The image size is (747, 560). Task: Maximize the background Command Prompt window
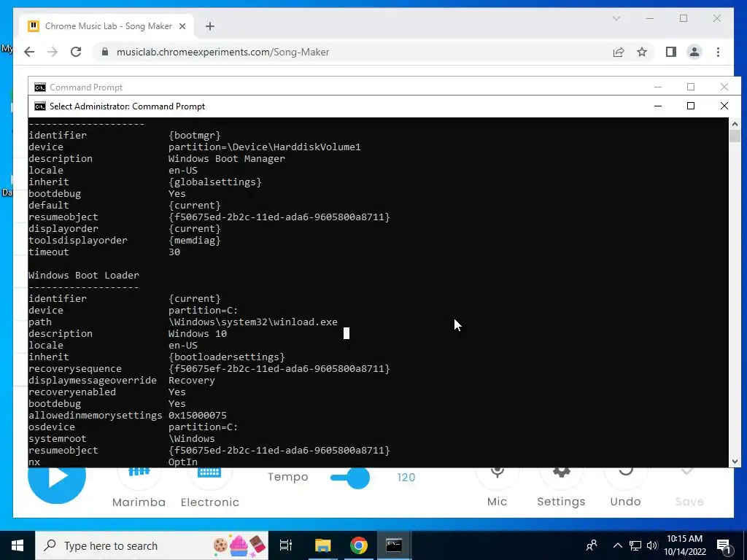coord(691,87)
